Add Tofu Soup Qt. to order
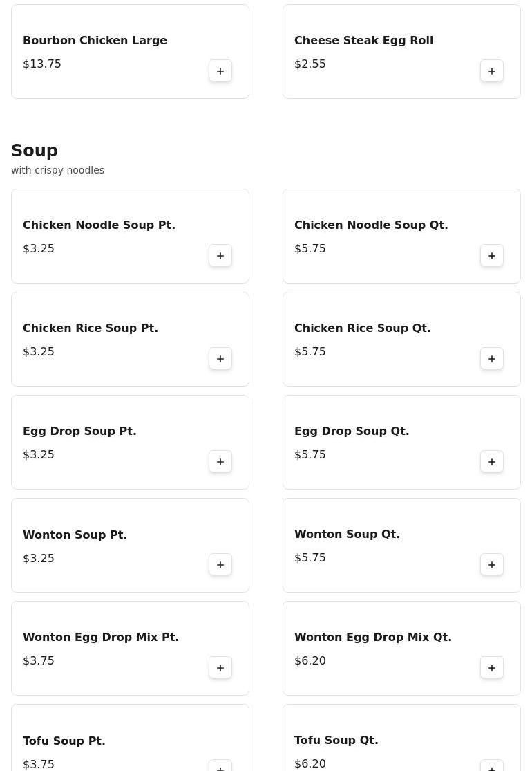The height and width of the screenshot is (771, 532). [492, 766]
